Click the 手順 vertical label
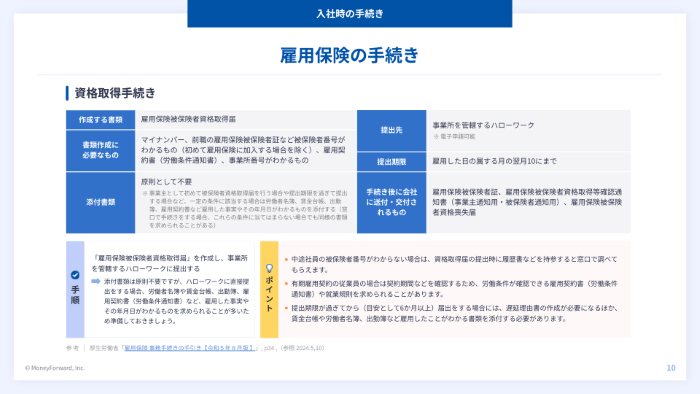The height and width of the screenshot is (394, 700). pyautogui.click(x=75, y=295)
